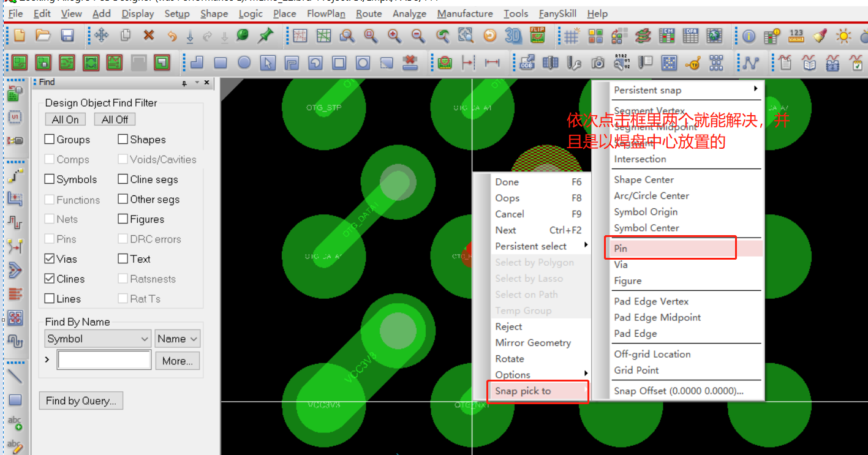Viewport: 868px width, 455px height.
Task: Click the Copy tool icon
Action: 126,36
